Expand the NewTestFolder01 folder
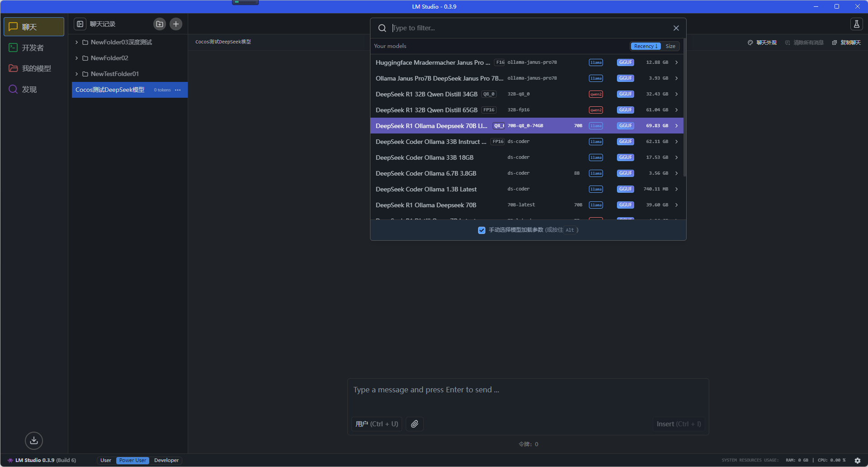 click(76, 74)
